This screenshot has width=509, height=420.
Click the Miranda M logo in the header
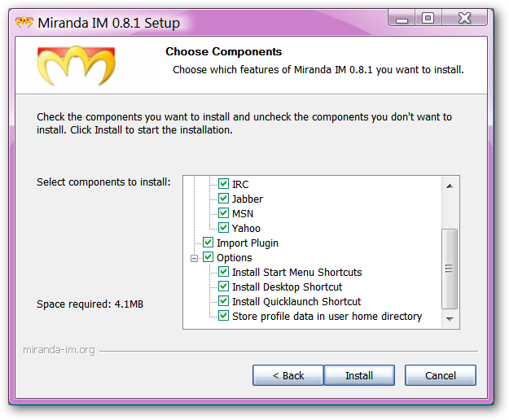click(77, 65)
